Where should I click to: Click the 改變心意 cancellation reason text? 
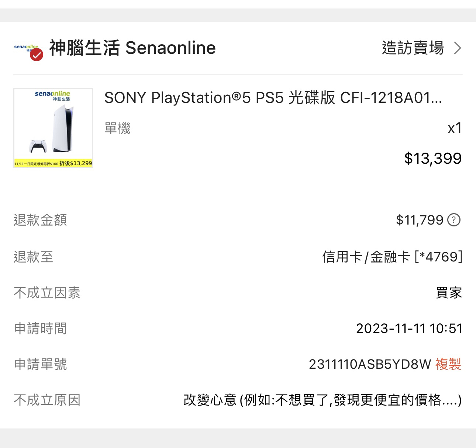(322, 400)
